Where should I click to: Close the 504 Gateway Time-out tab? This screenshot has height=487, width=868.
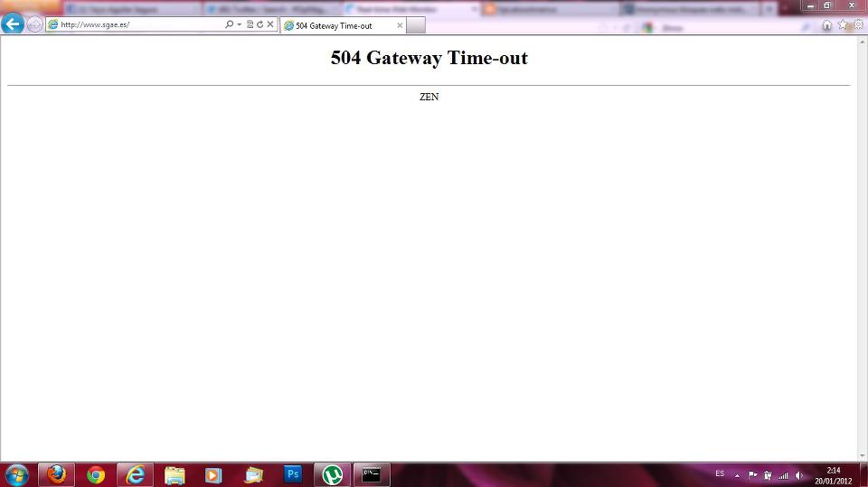(400, 25)
